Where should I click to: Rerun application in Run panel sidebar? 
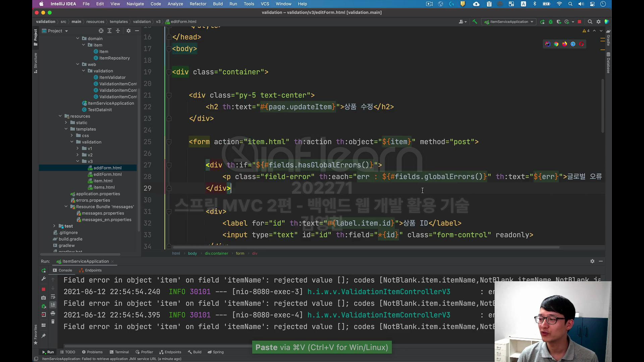coord(44,270)
